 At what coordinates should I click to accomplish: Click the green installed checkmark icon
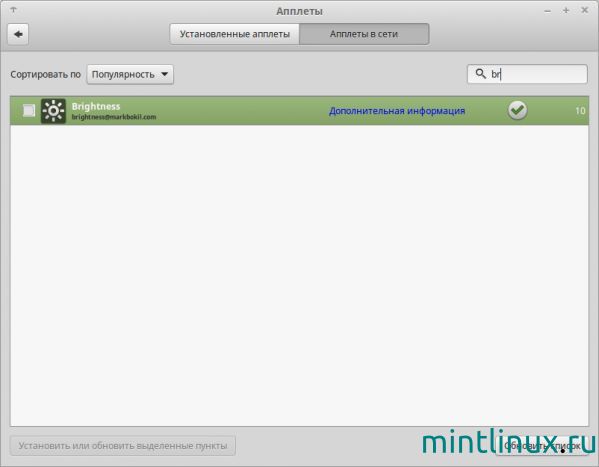point(517,110)
